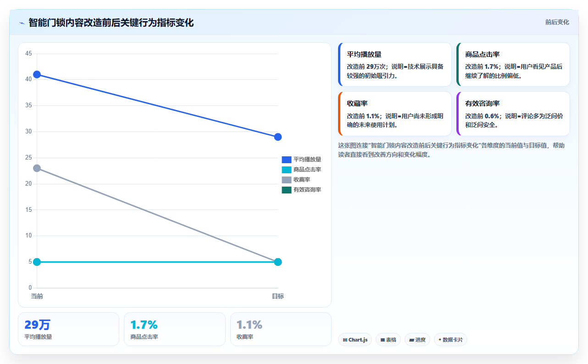
Task: Click the y-axis tick label 25
Action: click(28, 158)
